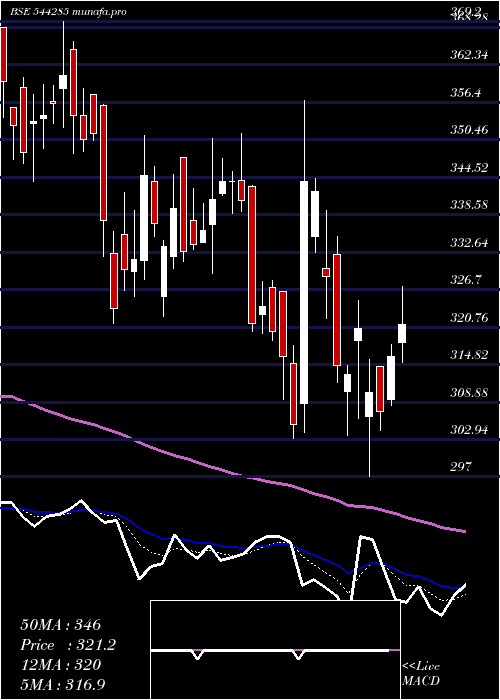Click the 338.58 price axis label

click(x=469, y=205)
